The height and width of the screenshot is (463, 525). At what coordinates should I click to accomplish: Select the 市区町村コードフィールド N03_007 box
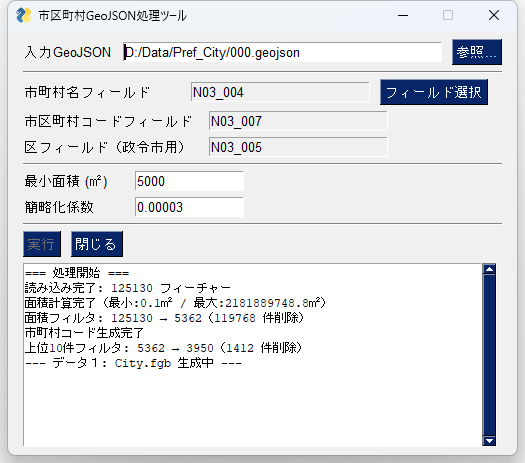298,121
